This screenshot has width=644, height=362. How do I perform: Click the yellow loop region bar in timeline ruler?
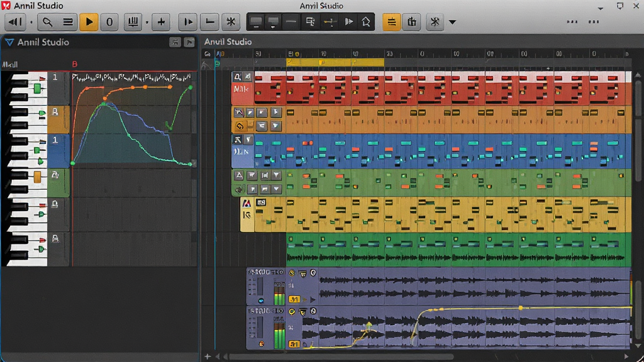(x=335, y=62)
